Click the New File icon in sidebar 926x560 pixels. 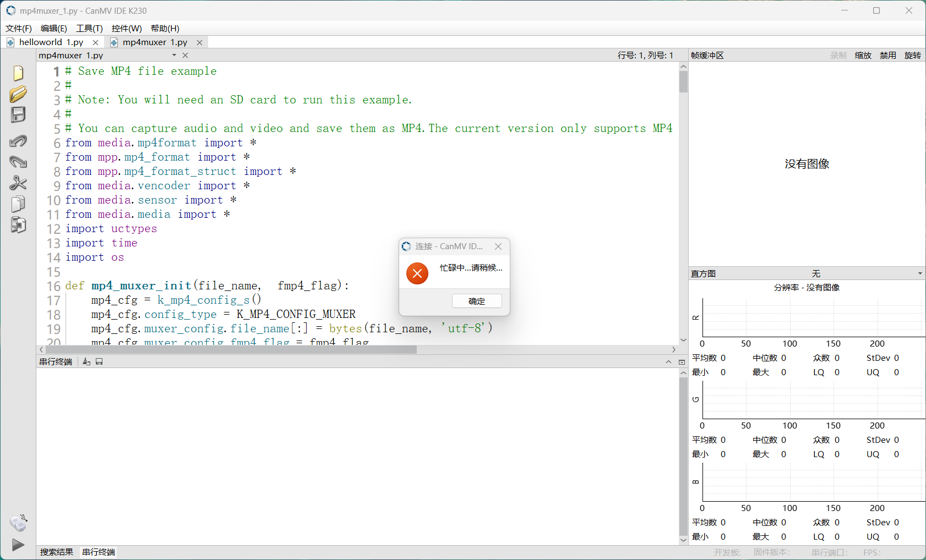18,73
